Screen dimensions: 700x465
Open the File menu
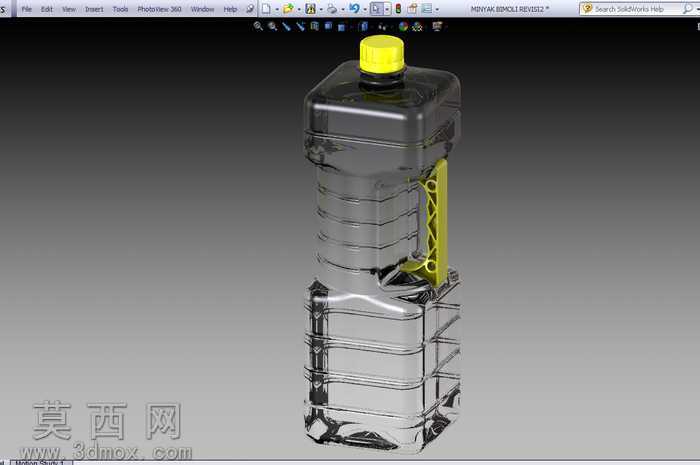coord(27,9)
